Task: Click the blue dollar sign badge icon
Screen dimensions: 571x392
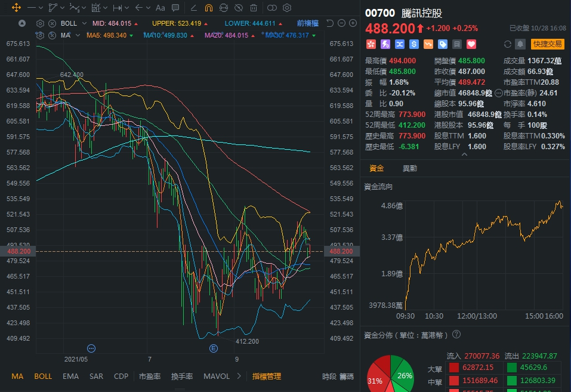Action: pyautogui.click(x=413, y=44)
